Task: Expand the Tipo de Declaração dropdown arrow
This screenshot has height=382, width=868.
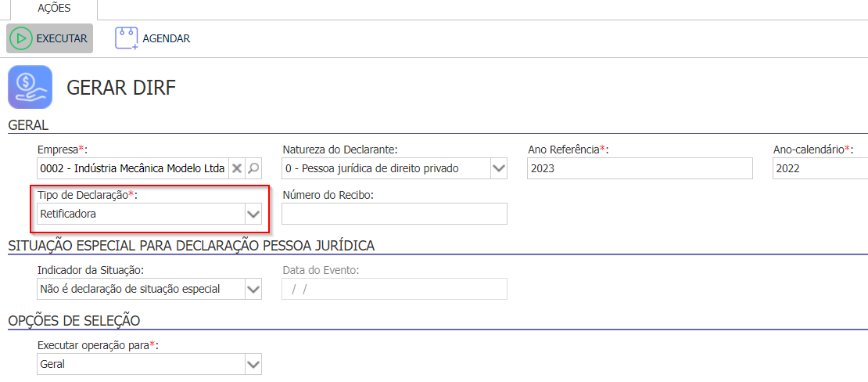Action: [x=253, y=214]
